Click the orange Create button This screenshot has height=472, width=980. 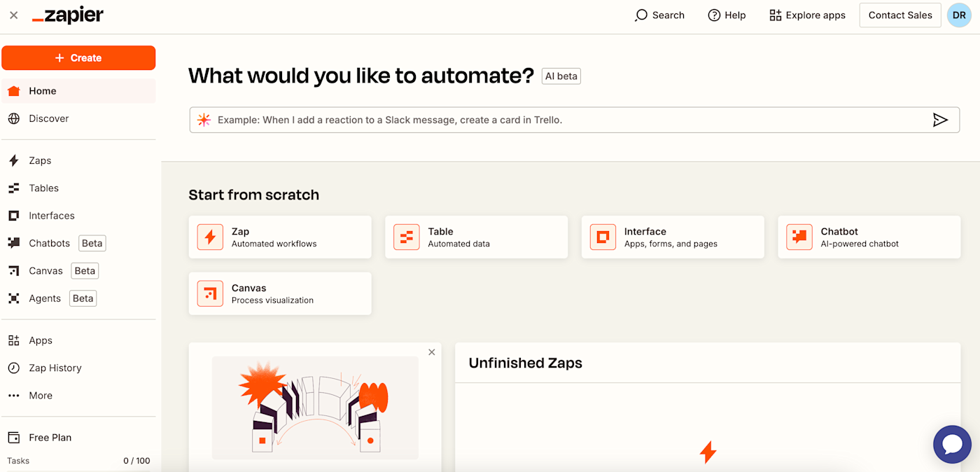click(x=78, y=58)
